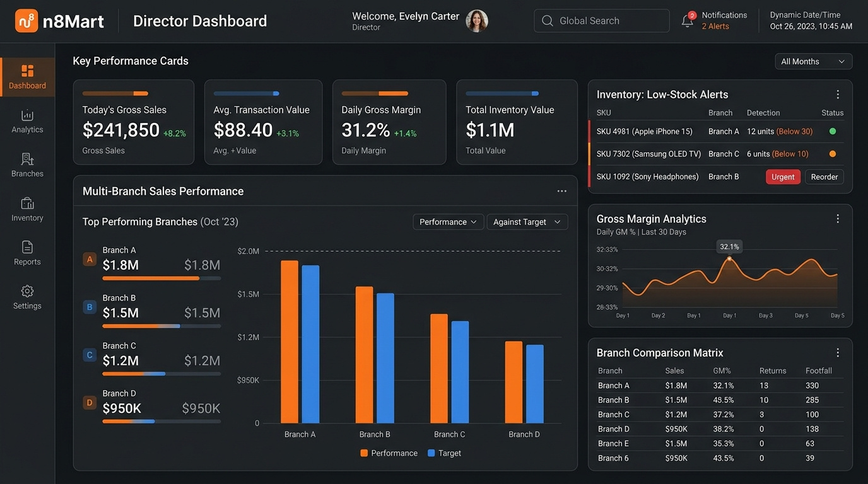Click the +8.2% sales change value
Screen dimensions: 868x484
[x=175, y=134]
